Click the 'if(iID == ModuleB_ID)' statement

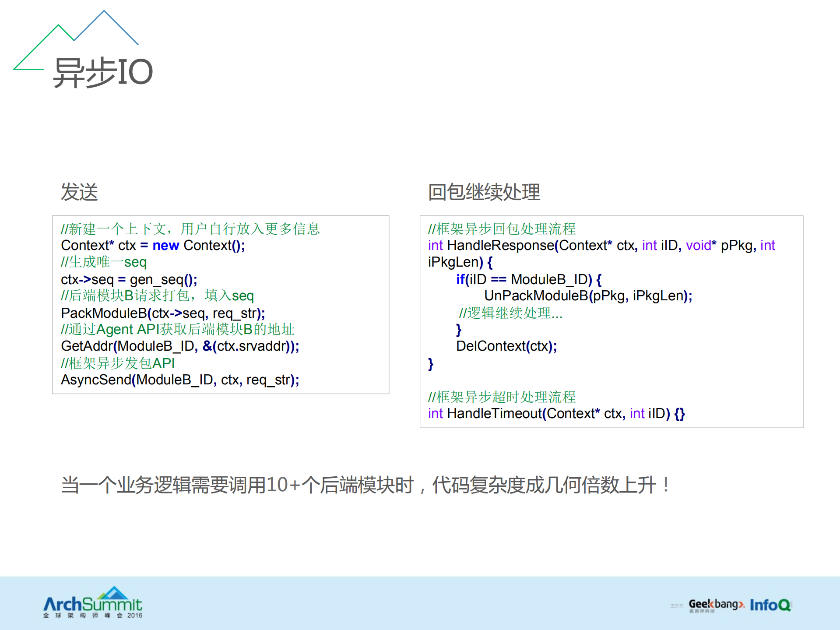(528, 279)
